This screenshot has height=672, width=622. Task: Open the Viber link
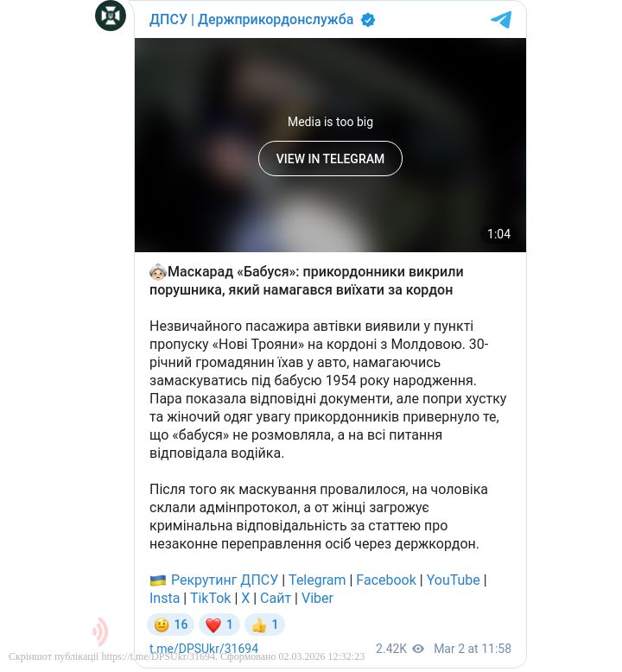click(x=317, y=598)
